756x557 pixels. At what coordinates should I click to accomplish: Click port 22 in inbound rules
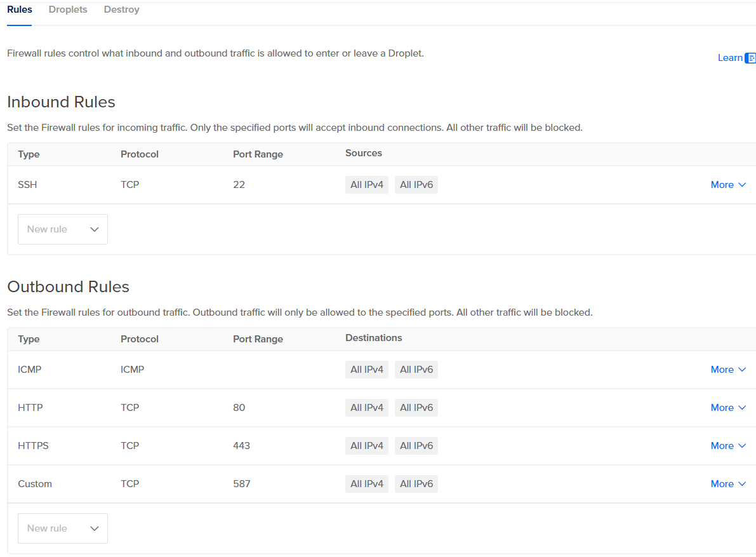coord(239,185)
